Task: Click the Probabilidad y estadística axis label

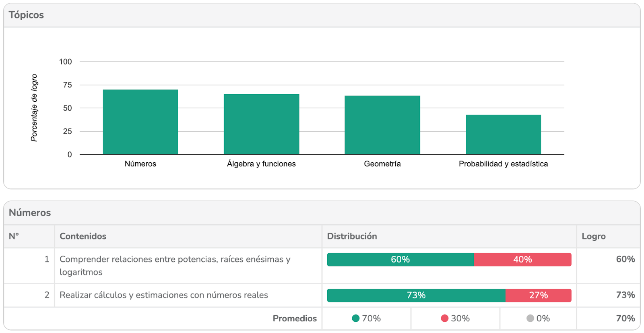Action: pyautogui.click(x=503, y=164)
